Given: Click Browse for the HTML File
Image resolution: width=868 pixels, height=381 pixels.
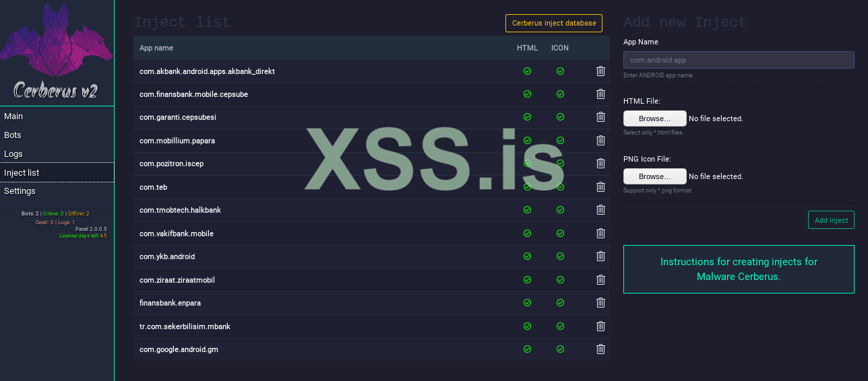Looking at the screenshot, I should click(x=655, y=118).
